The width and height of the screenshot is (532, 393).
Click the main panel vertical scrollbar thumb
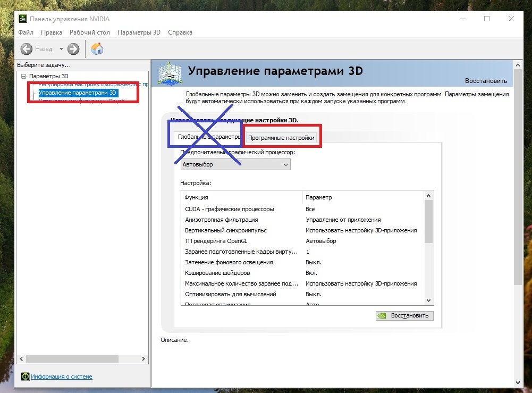point(518,177)
